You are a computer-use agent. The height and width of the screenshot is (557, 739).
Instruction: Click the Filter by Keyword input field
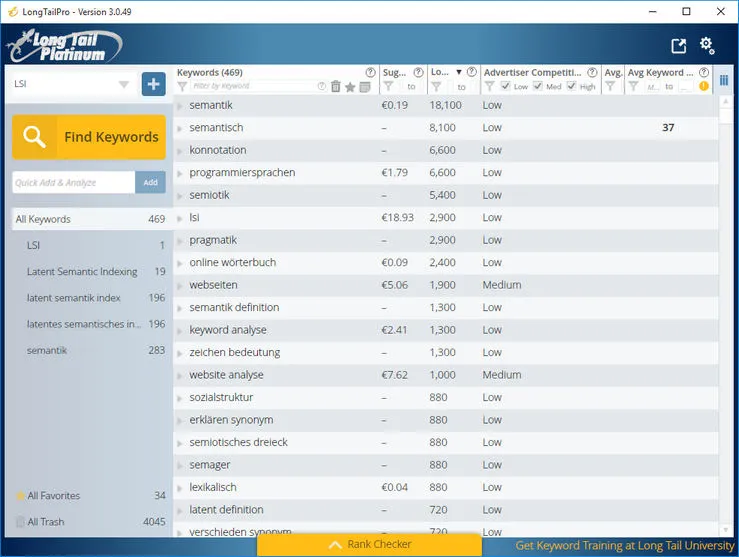tap(254, 86)
